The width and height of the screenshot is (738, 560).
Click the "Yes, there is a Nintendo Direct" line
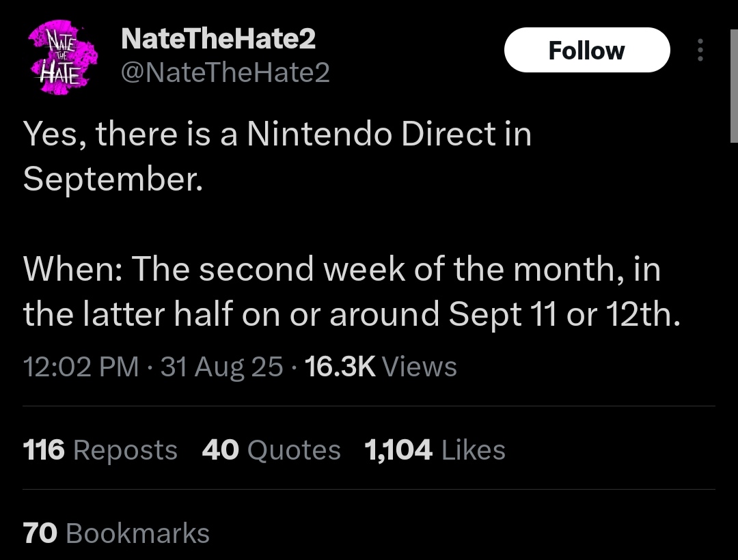(277, 134)
